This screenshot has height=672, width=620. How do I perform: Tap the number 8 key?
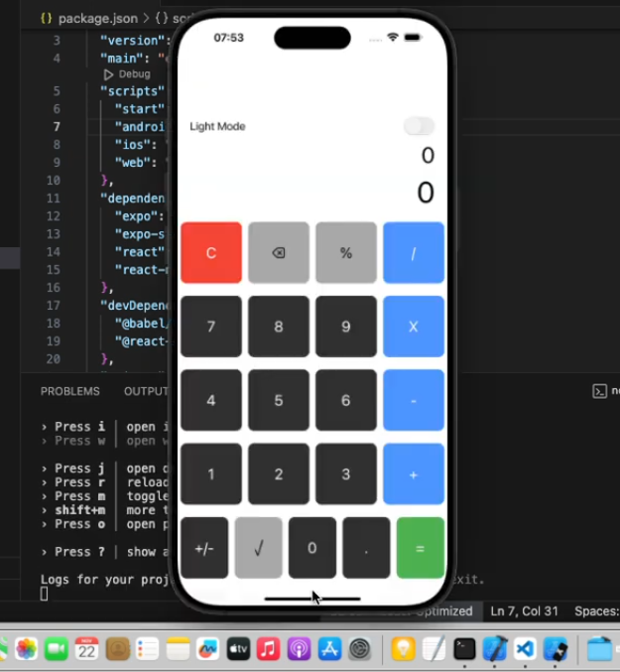click(x=279, y=327)
